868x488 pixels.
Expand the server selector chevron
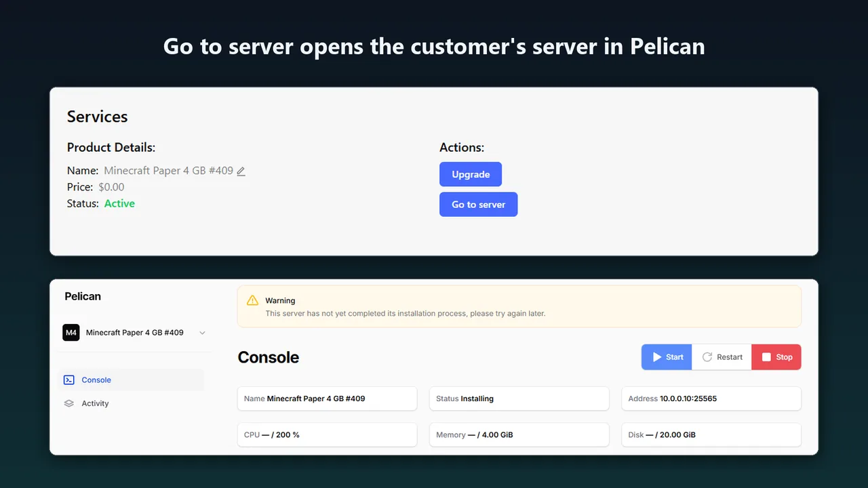(x=202, y=333)
